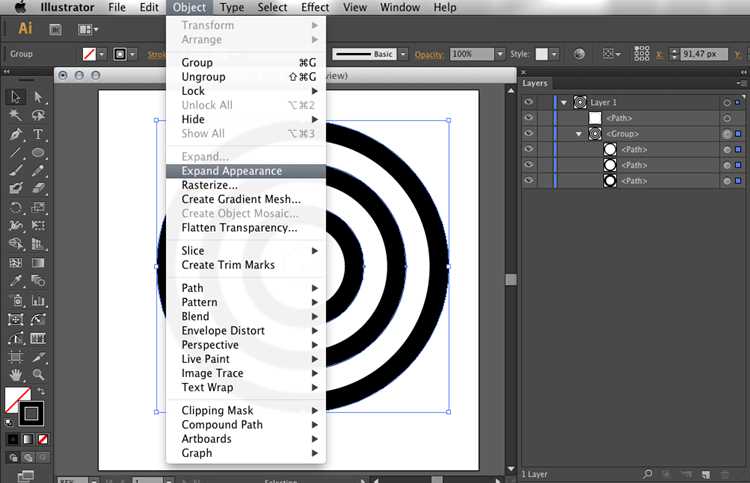Open the arrange documents dropdown
This screenshot has height=483, width=750.
(x=88, y=30)
